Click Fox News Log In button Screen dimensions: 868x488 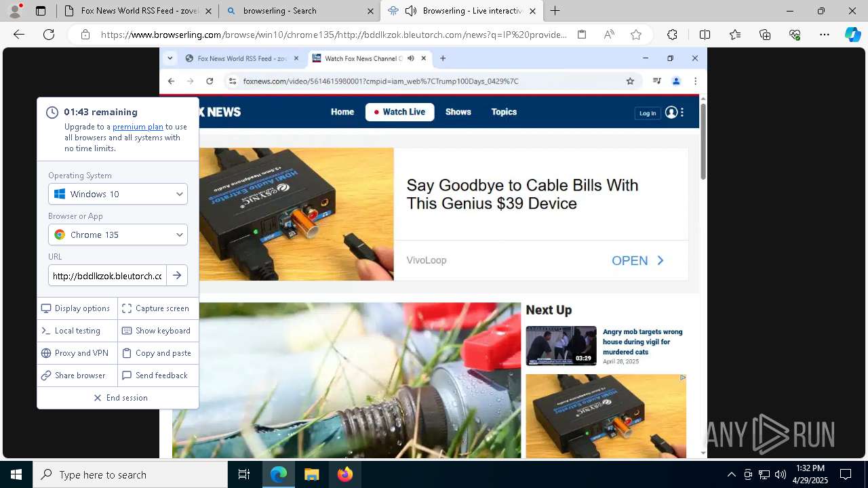(648, 113)
